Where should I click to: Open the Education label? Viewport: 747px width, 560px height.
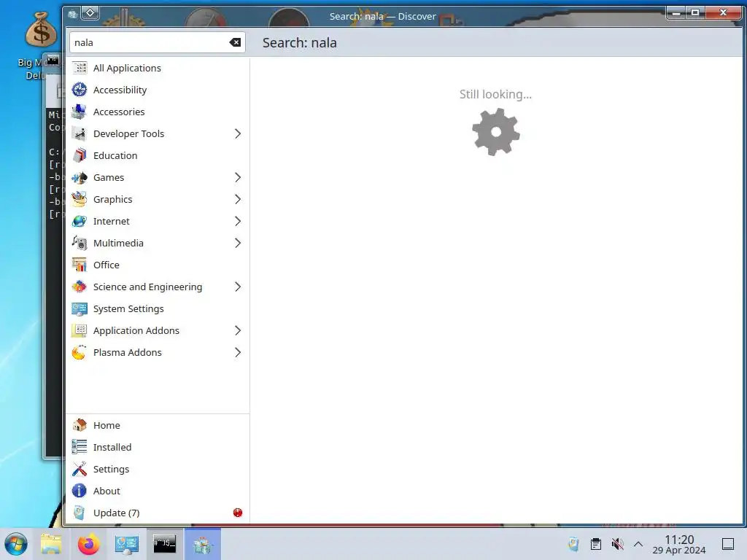point(115,156)
